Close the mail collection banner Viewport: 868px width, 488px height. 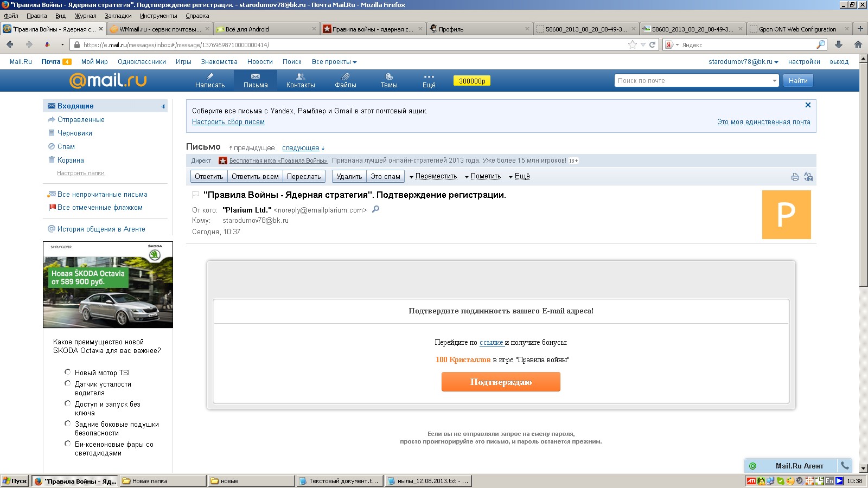808,105
